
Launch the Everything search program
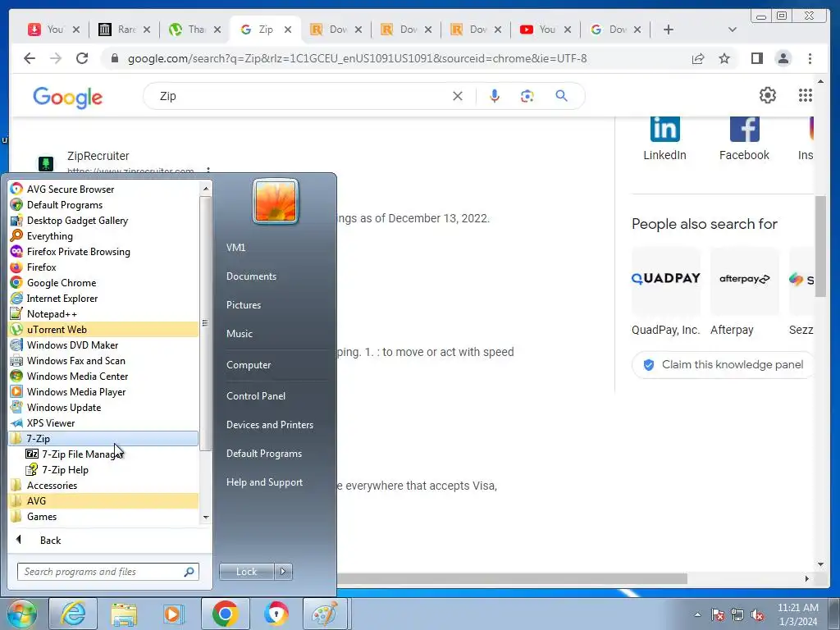pos(104,235)
